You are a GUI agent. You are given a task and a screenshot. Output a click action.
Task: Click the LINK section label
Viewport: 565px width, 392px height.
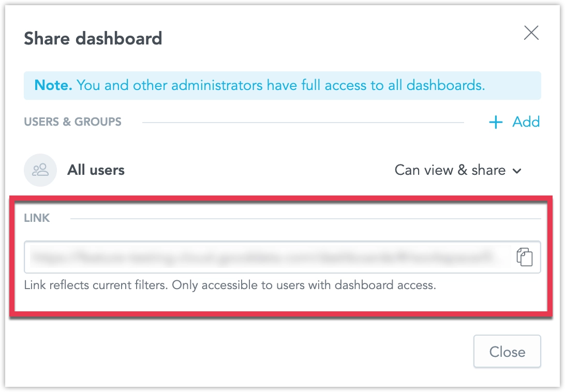(x=37, y=218)
